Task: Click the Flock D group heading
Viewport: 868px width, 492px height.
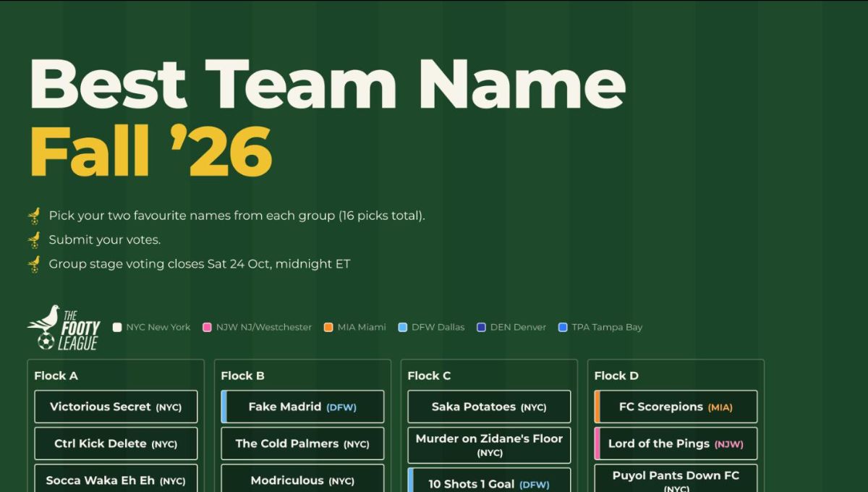Action: click(x=616, y=376)
